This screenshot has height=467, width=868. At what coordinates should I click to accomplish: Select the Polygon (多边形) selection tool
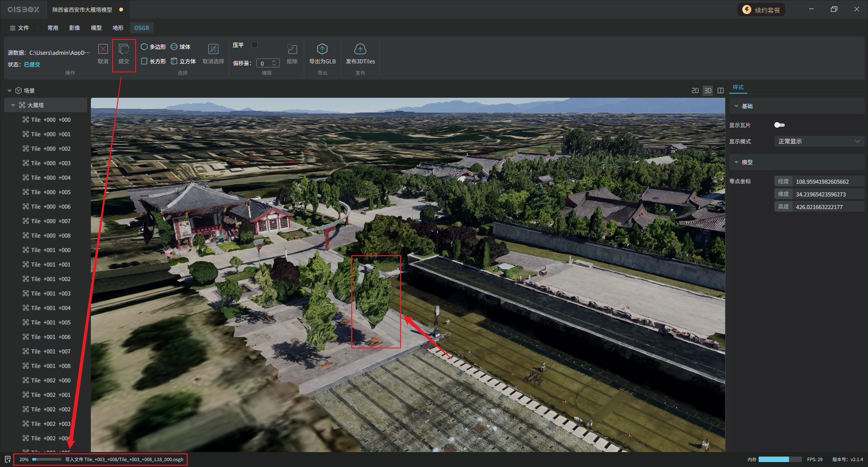153,47
